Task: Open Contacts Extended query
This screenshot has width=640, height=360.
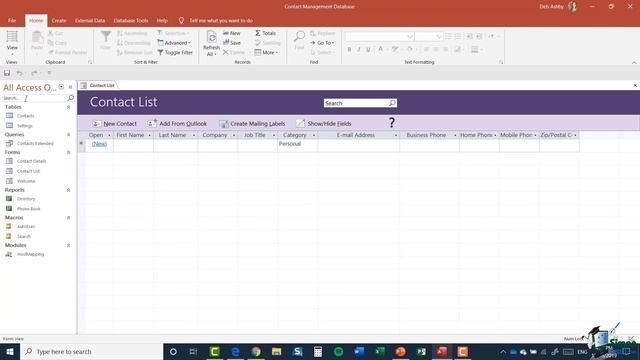Action: point(35,144)
